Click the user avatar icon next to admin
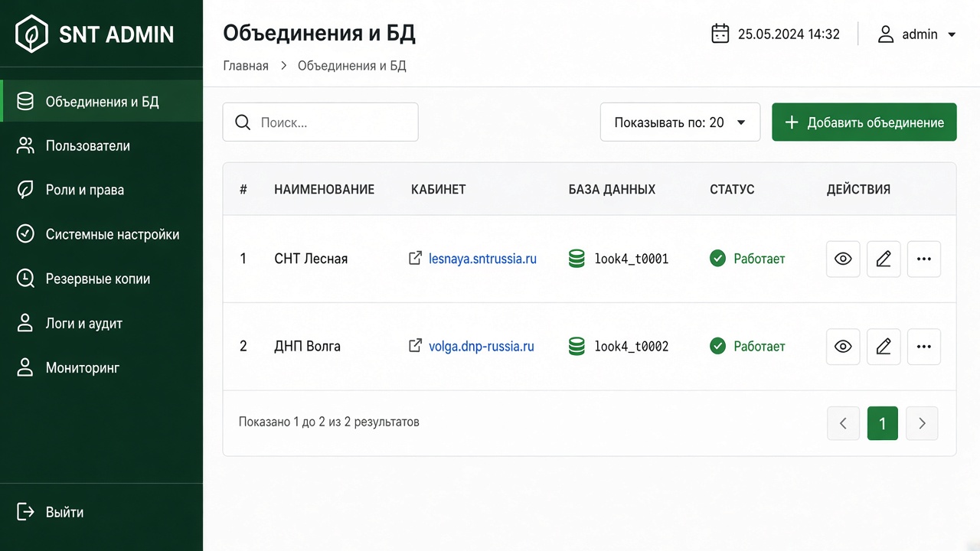The width and height of the screenshot is (980, 551). (886, 34)
